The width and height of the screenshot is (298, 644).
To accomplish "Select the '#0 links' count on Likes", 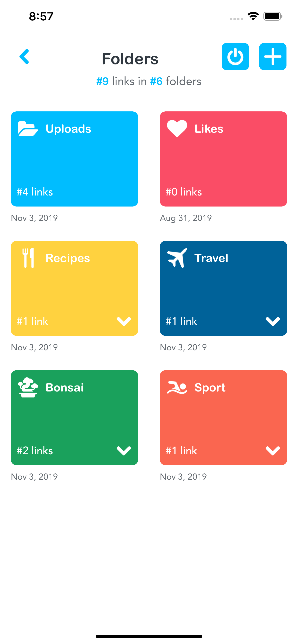I will tap(184, 192).
